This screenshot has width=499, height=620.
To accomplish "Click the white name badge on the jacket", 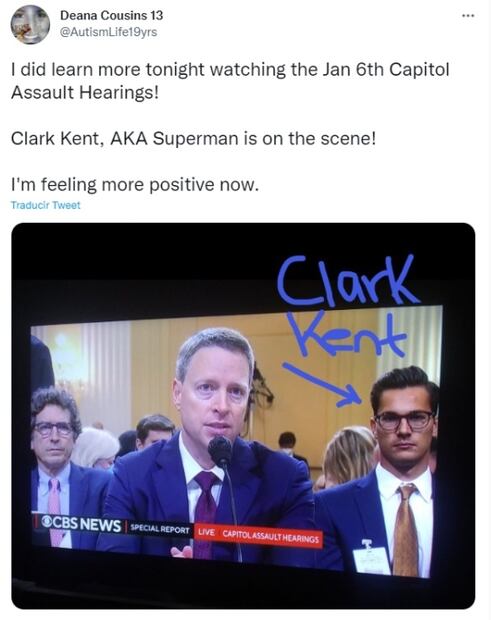I will [371, 558].
